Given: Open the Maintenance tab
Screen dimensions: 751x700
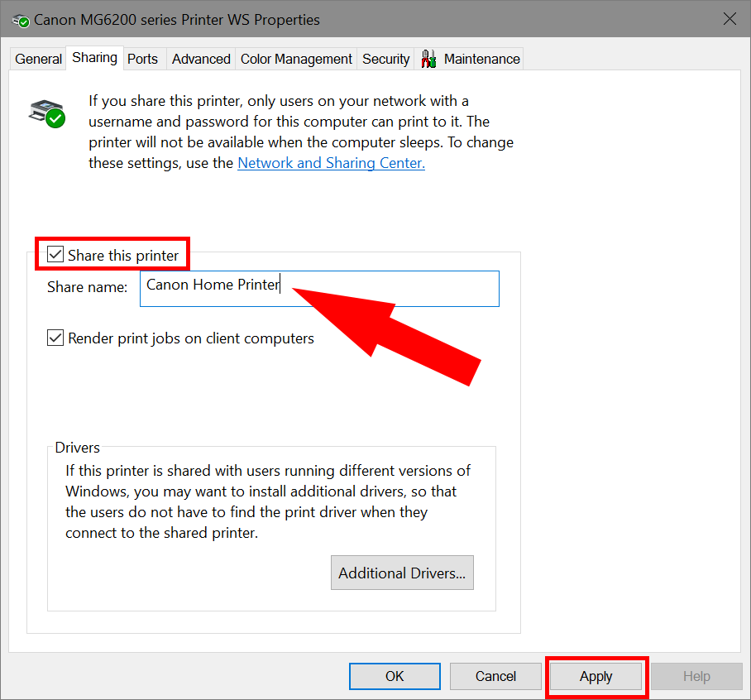Looking at the screenshot, I should [x=469, y=59].
